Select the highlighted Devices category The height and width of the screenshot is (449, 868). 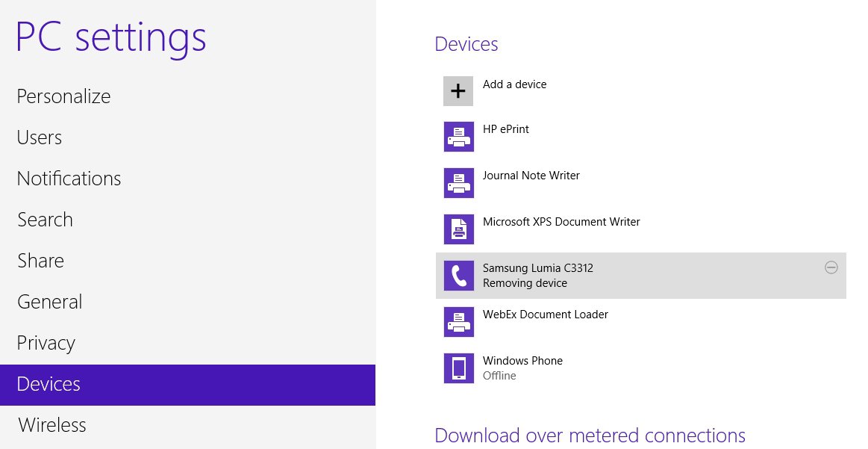click(x=187, y=385)
